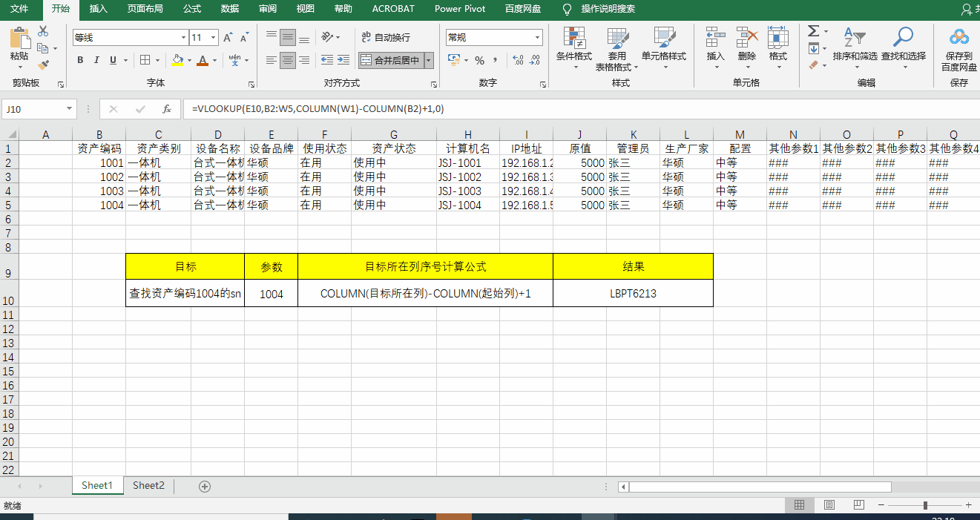Open Find and Select (查找和选择) magnifier

[904, 46]
